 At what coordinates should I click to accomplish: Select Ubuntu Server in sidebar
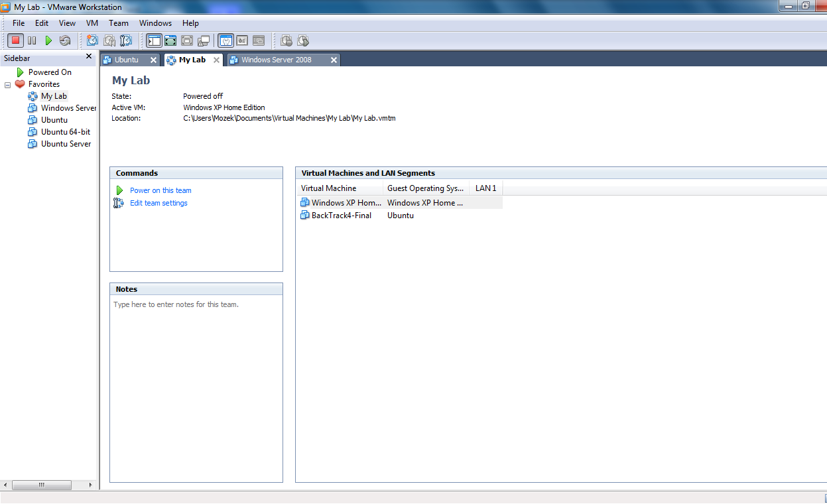point(66,144)
